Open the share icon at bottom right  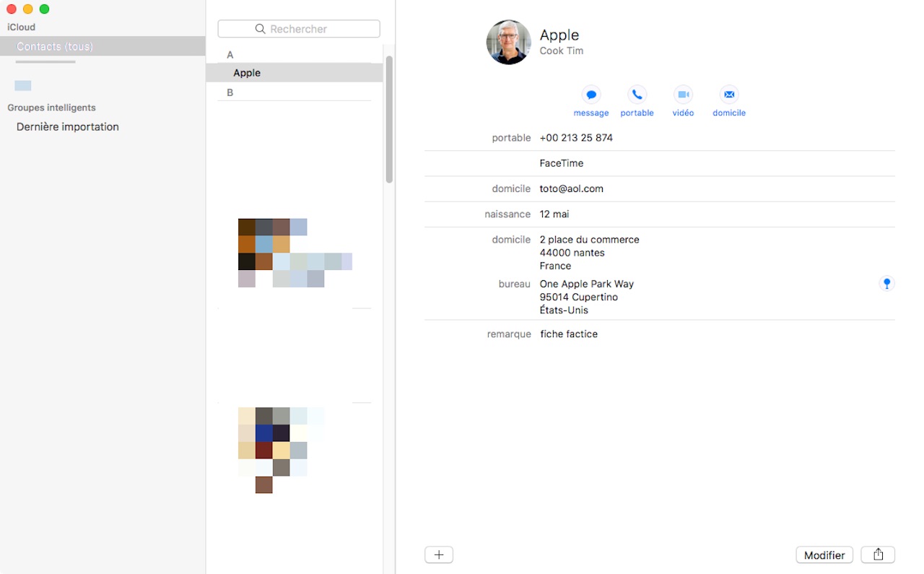(x=878, y=555)
